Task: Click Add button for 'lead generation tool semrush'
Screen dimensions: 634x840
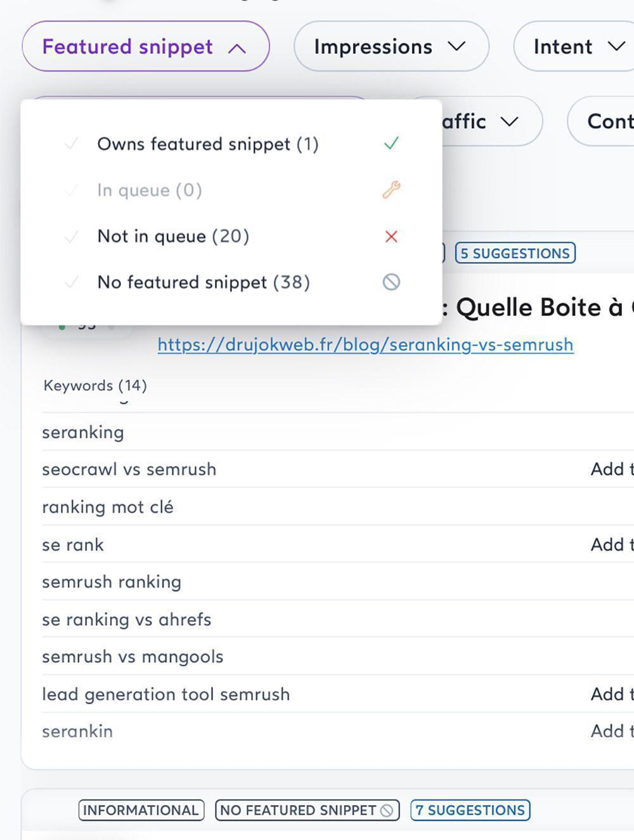Action: pyautogui.click(x=612, y=694)
